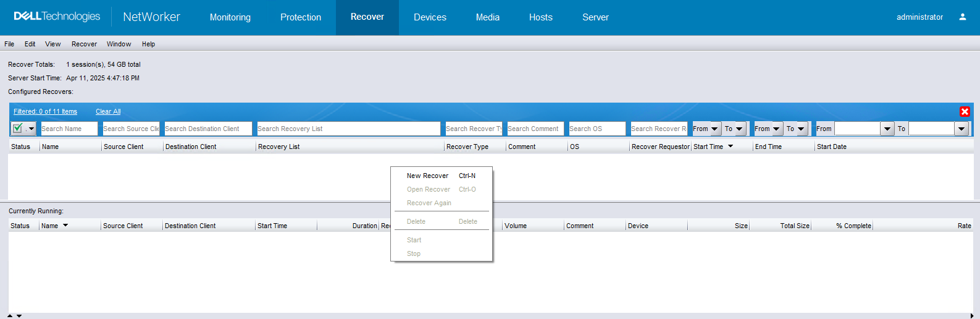Open the File menu

[x=9, y=44]
